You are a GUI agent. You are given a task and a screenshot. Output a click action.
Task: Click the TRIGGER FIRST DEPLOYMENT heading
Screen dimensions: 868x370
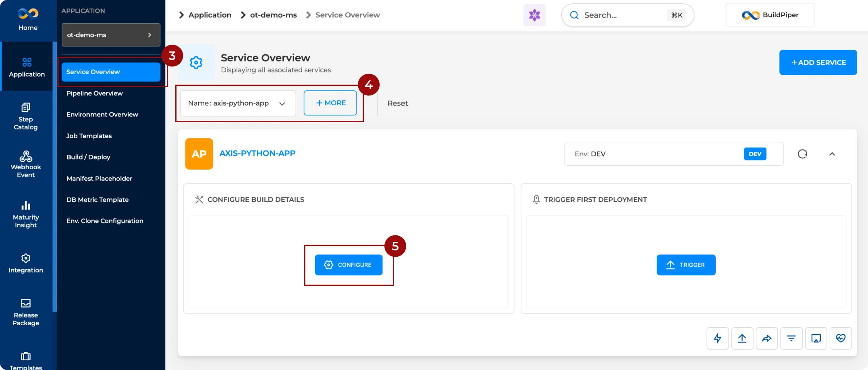595,200
